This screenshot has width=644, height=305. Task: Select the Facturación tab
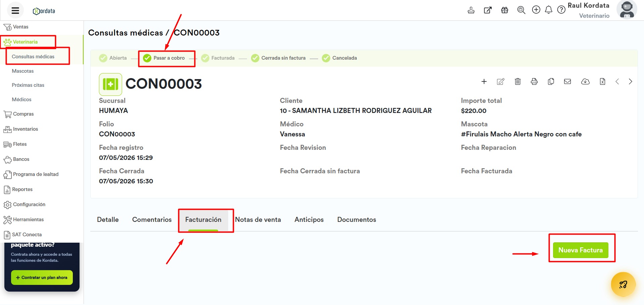pos(203,220)
